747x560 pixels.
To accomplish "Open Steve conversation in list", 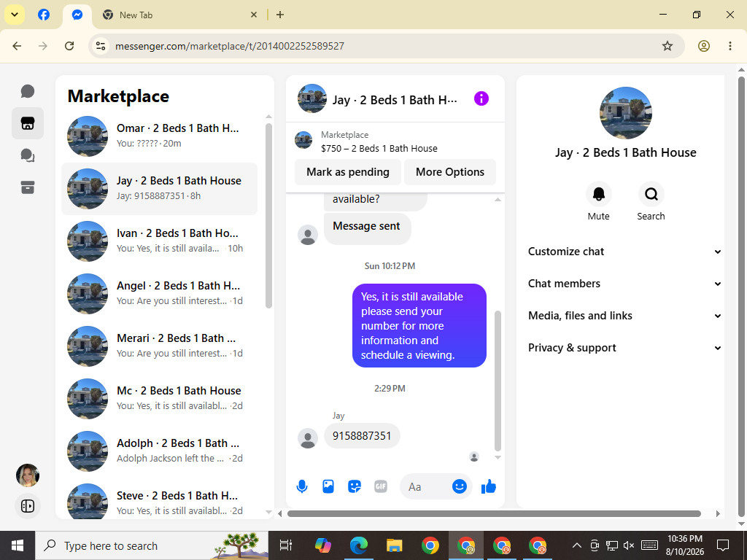I will click(x=160, y=500).
